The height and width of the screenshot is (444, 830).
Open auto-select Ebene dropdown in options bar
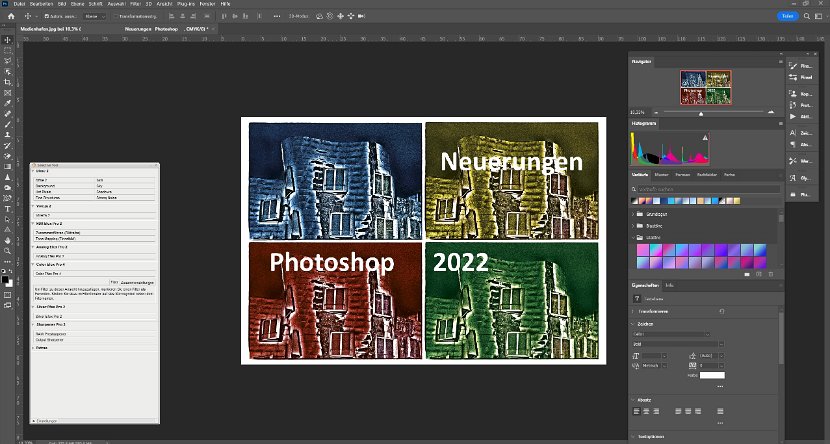click(95, 16)
